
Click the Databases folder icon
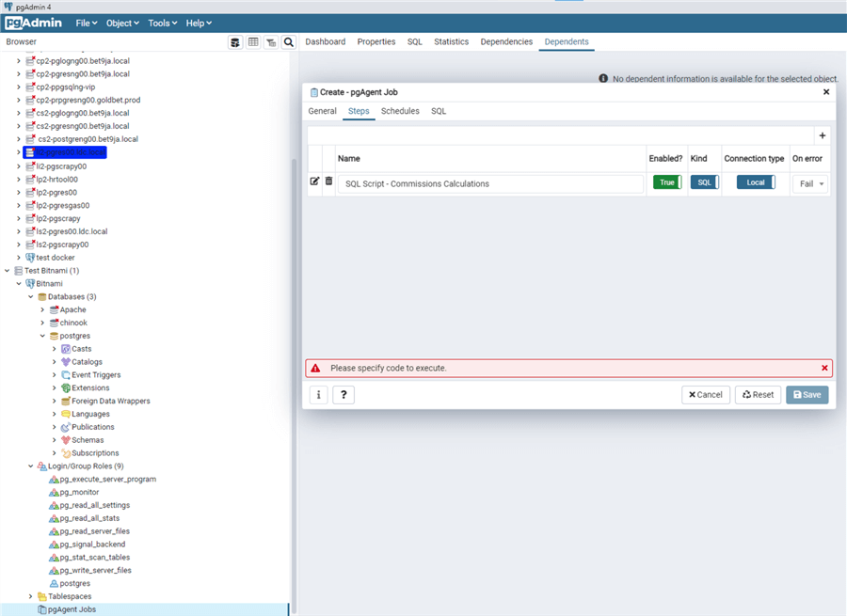(42, 297)
